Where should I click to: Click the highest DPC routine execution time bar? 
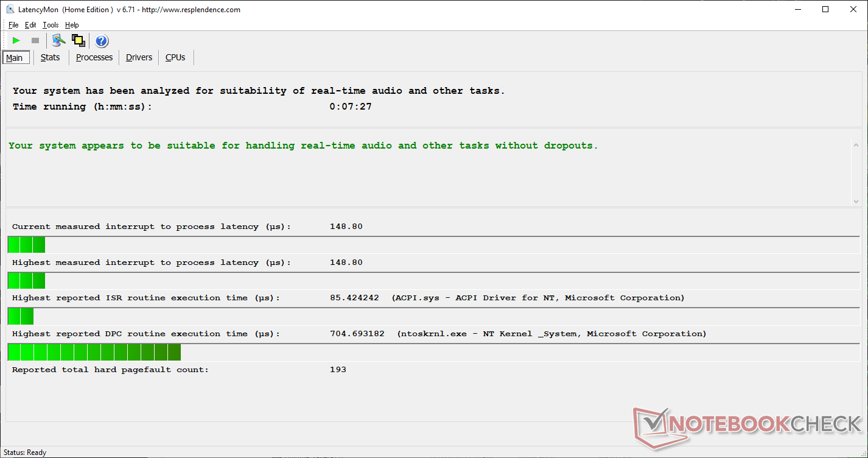94,353
